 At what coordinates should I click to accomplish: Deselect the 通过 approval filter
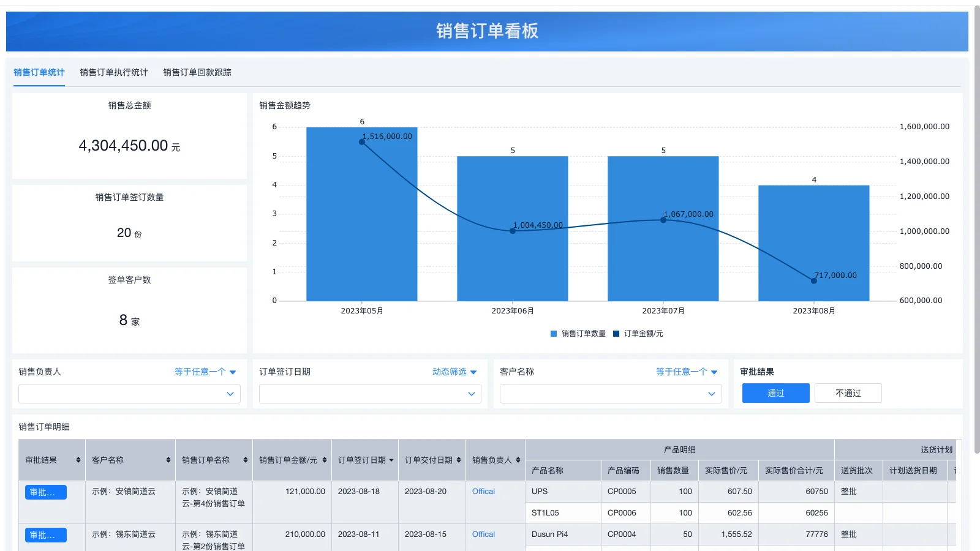[x=775, y=392]
